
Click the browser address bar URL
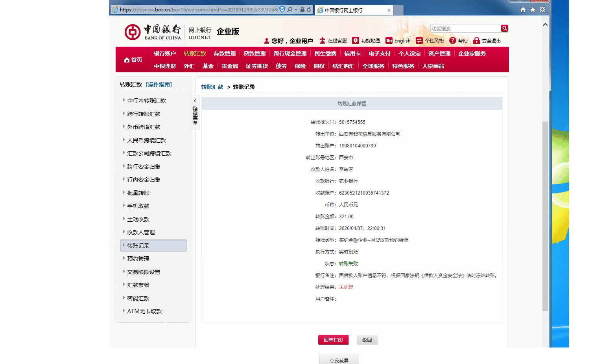tap(199, 9)
